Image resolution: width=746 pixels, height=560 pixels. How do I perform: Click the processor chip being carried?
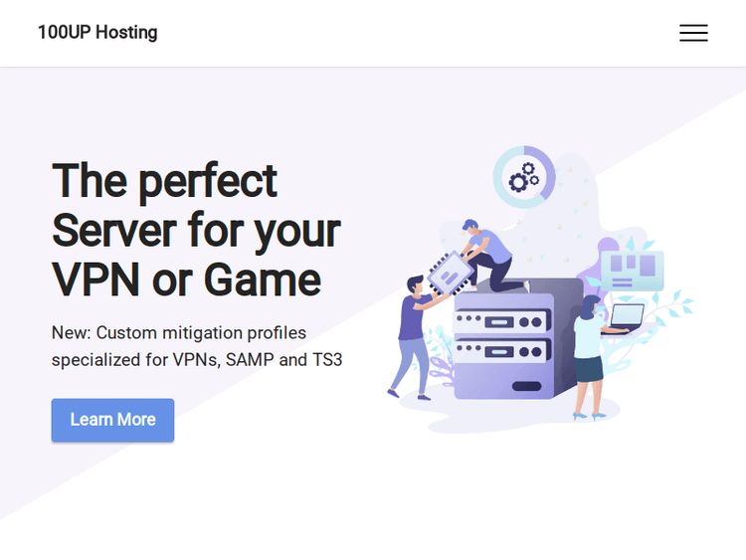click(x=448, y=268)
